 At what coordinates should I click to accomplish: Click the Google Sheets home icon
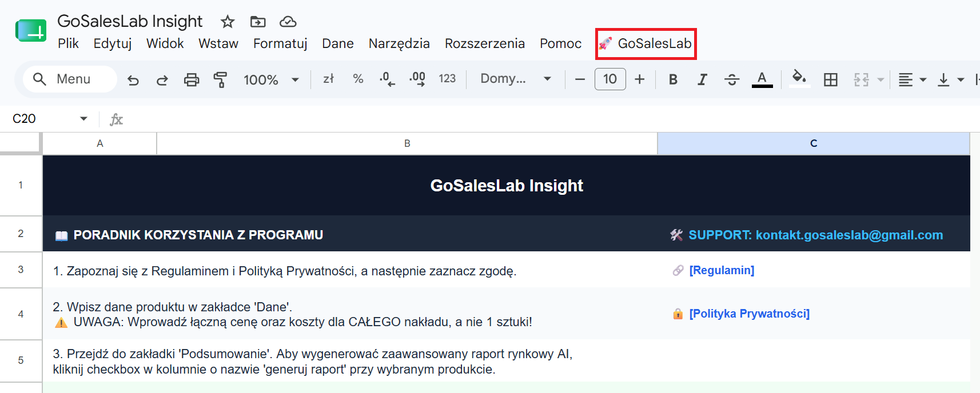[x=31, y=31]
